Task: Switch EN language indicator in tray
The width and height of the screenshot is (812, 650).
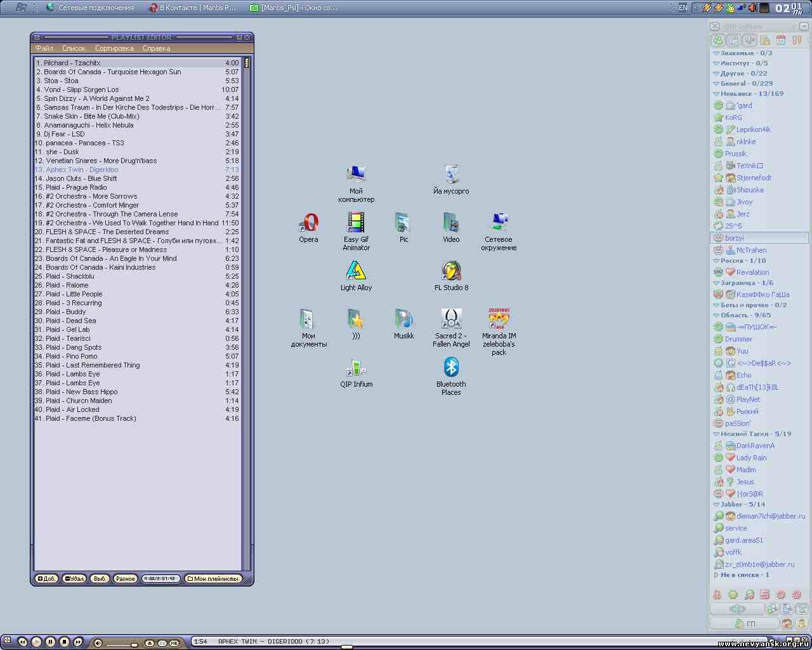Action: (x=683, y=8)
